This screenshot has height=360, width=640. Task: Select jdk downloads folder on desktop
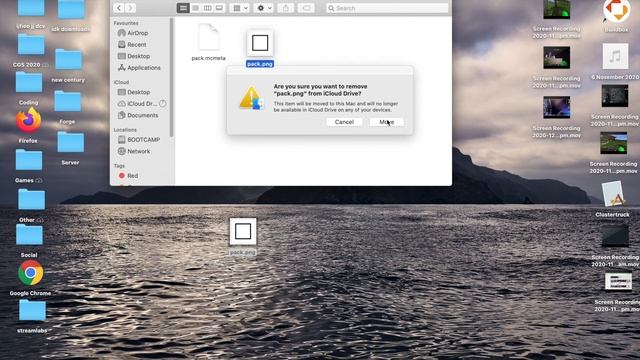coord(71,16)
